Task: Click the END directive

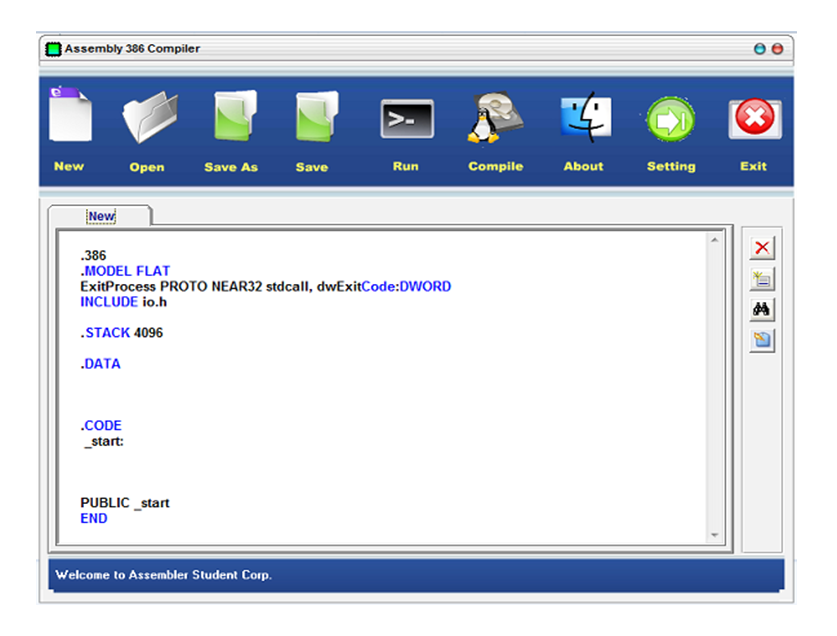Action: pos(93,519)
